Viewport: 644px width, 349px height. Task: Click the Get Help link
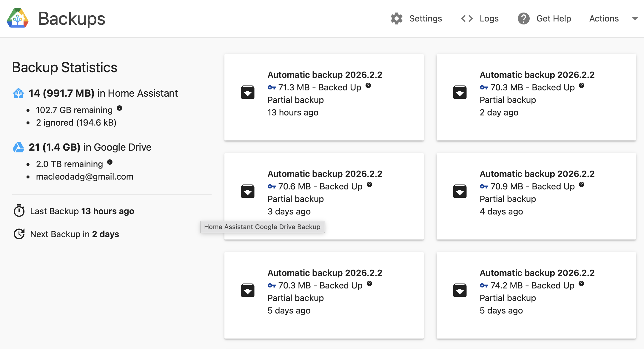[554, 18]
